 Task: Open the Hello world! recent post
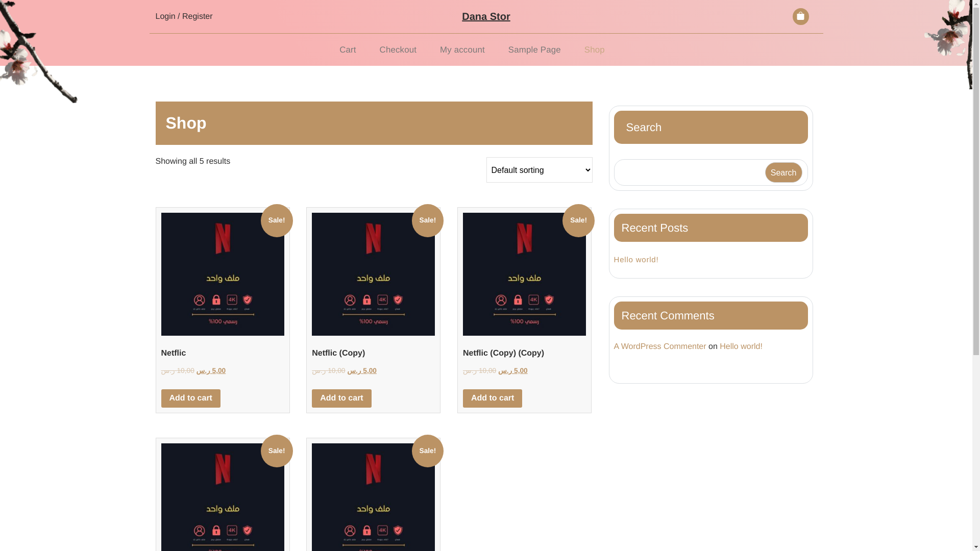click(636, 260)
